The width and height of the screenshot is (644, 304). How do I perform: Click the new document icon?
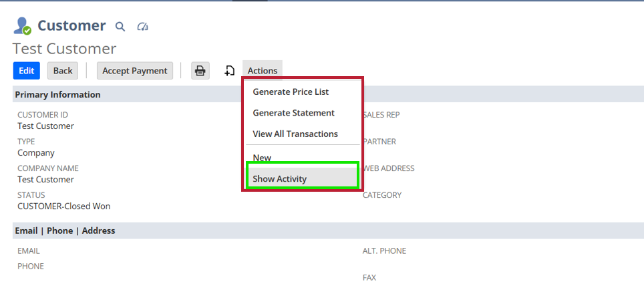coord(229,71)
